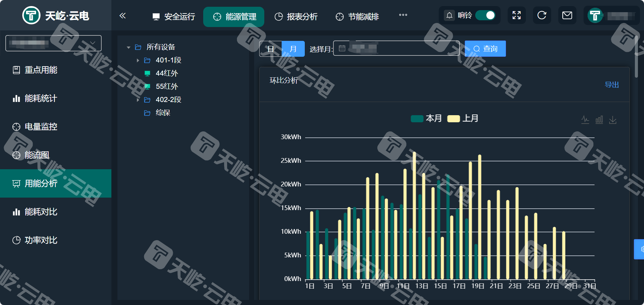Click the 能耗统计 bar chart icon
Image resolution: width=644 pixels, height=305 pixels.
click(x=16, y=98)
